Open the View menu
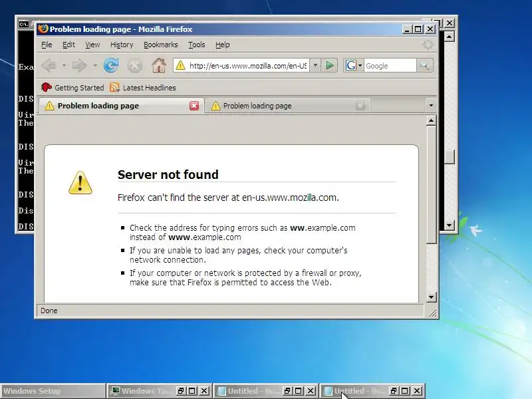532x399 pixels. [92, 45]
